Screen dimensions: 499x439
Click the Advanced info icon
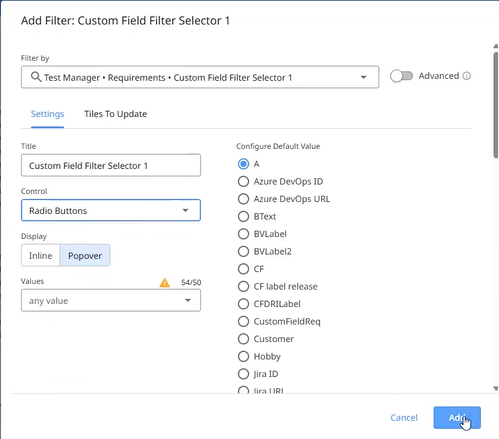(467, 76)
